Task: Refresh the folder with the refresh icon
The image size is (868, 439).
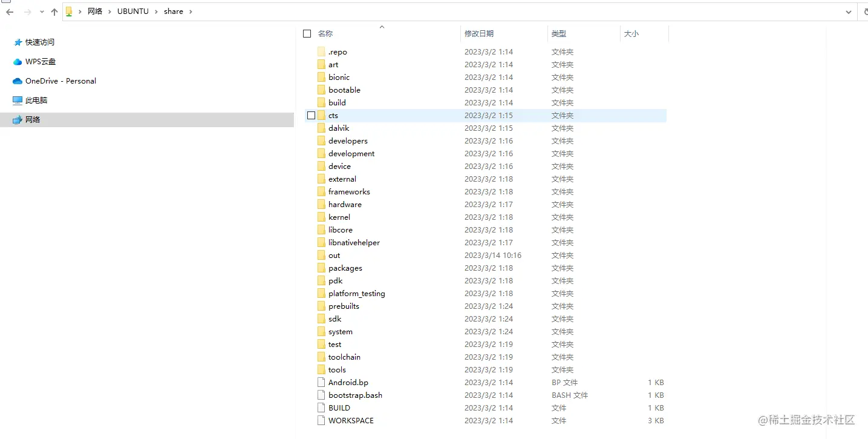Action: click(865, 12)
